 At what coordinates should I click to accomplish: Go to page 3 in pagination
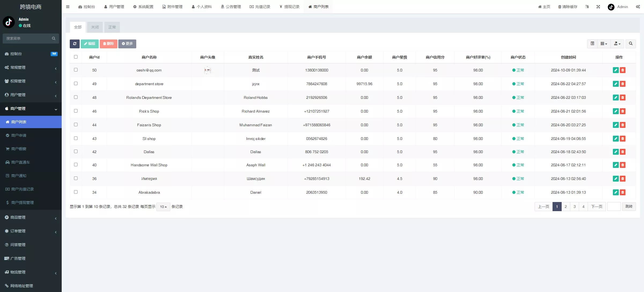pos(574,207)
